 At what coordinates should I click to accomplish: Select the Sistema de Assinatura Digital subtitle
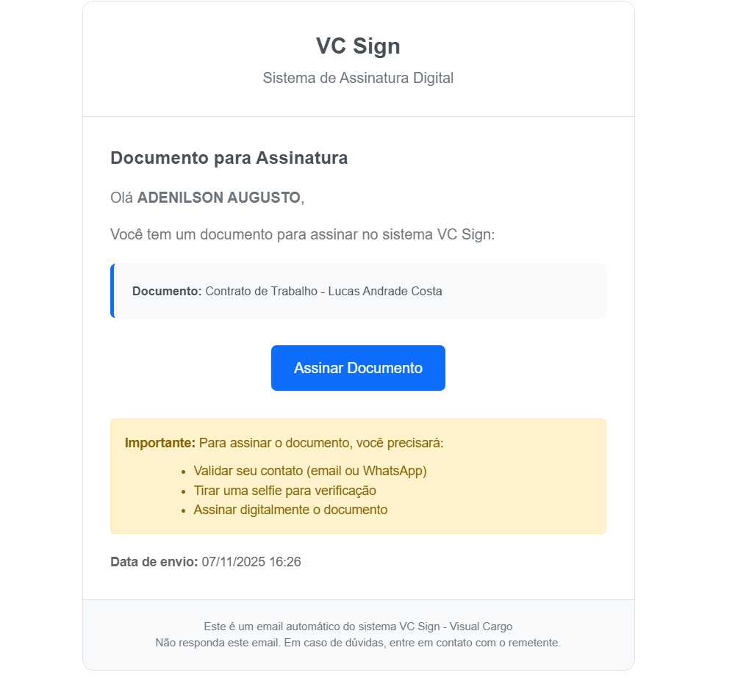click(x=358, y=78)
